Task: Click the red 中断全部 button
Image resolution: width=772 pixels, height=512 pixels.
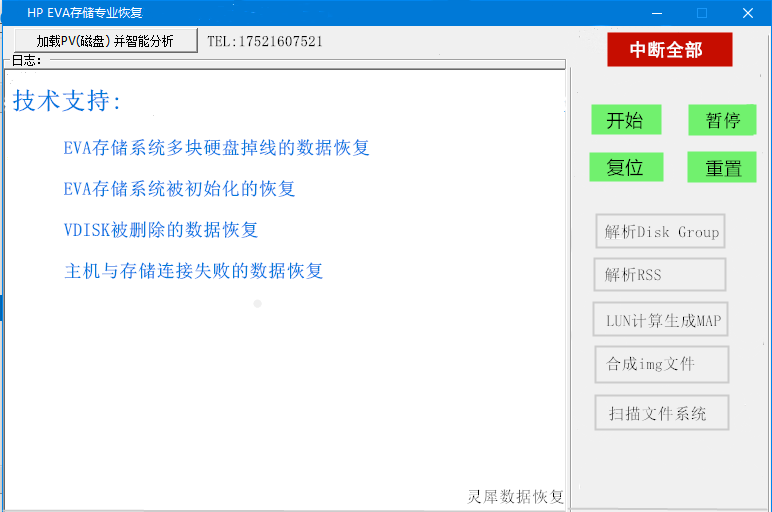Action: coord(670,50)
